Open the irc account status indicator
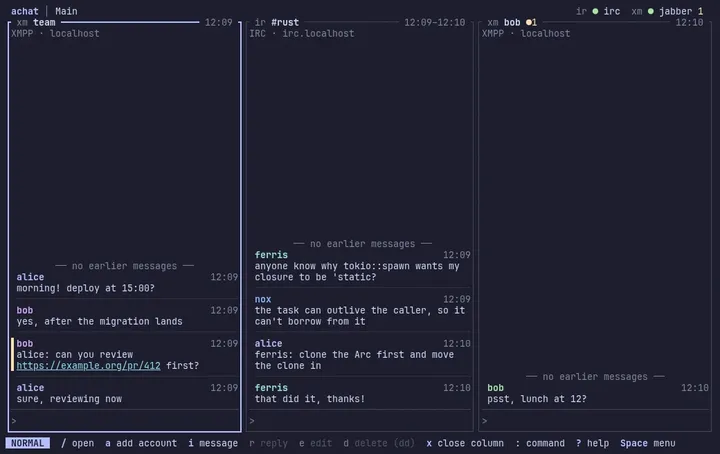This screenshot has height=454, width=720. tap(598, 11)
